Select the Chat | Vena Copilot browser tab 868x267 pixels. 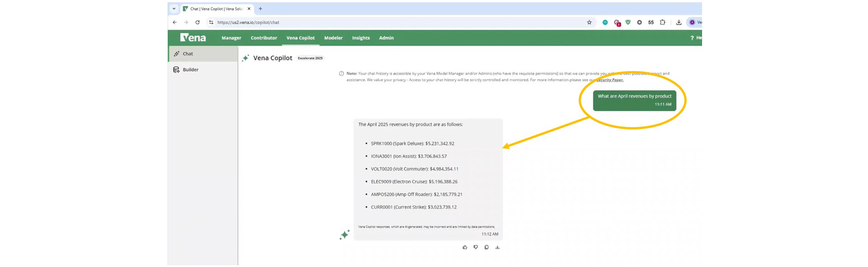coord(216,9)
